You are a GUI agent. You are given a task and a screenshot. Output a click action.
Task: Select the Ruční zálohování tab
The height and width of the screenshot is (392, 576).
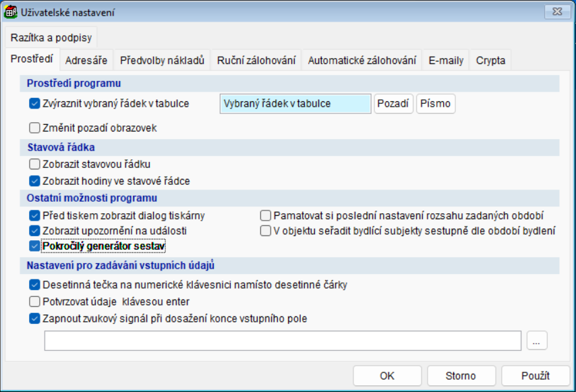(256, 60)
